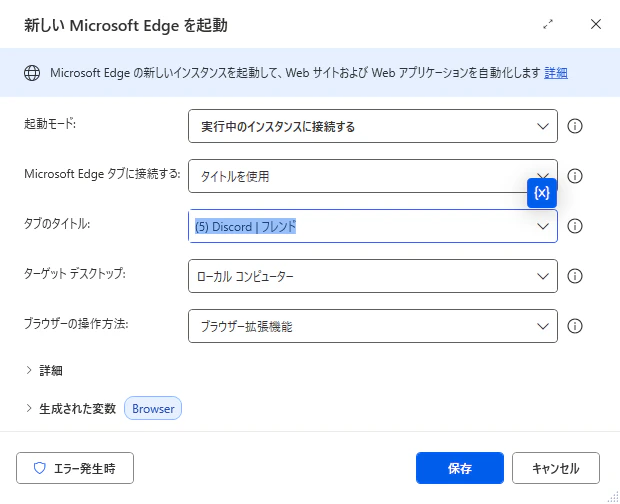Open the {x} variable picker button
Screen dimensions: 620x504
coord(542,193)
